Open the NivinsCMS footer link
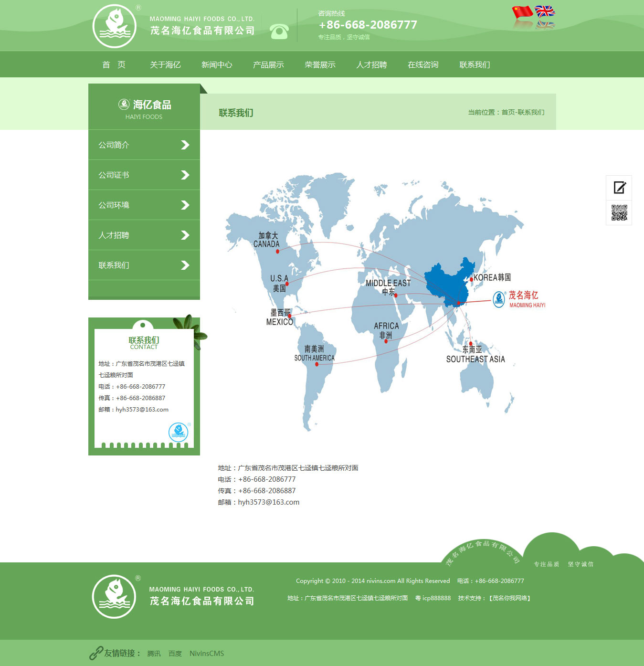The image size is (644, 666). point(206,654)
